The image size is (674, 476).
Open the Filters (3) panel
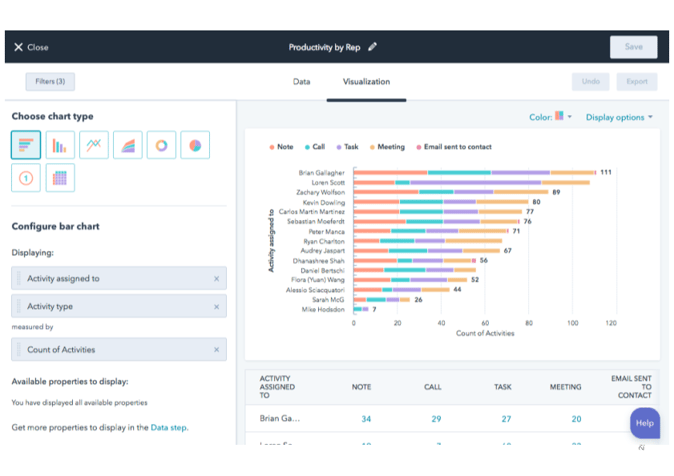click(50, 82)
